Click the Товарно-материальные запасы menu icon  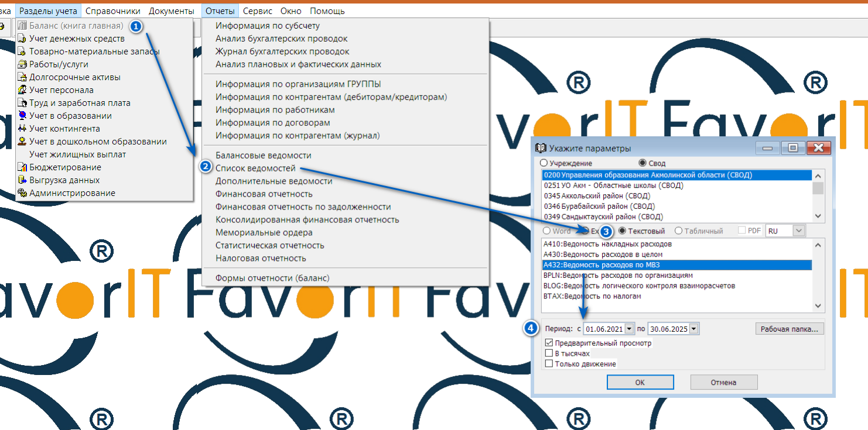pyautogui.click(x=22, y=51)
